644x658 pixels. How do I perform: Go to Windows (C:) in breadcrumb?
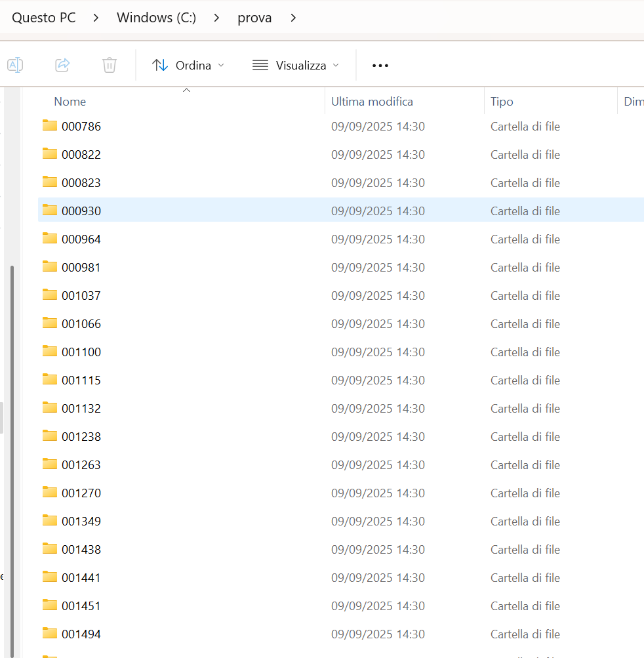pos(156,18)
